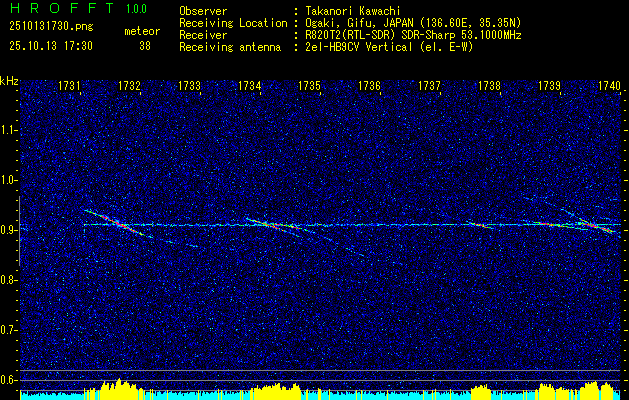629x400 pixels.
Task: Click the meteor label
Action: (x=142, y=31)
